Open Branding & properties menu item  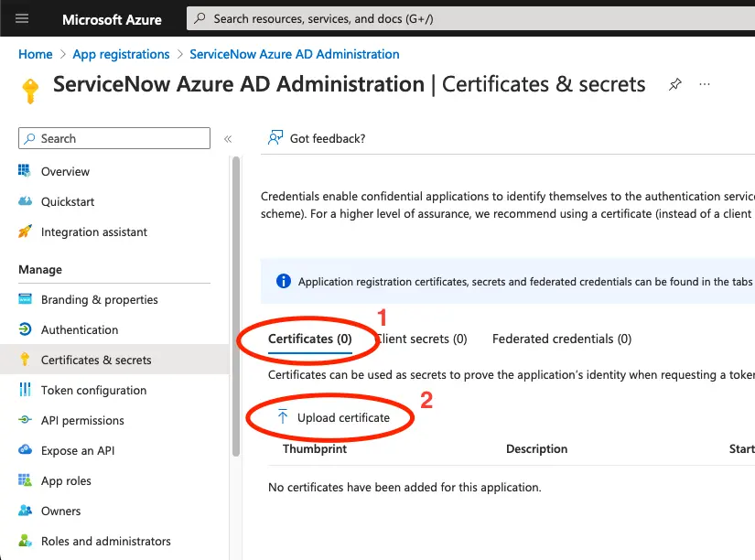[x=99, y=299]
